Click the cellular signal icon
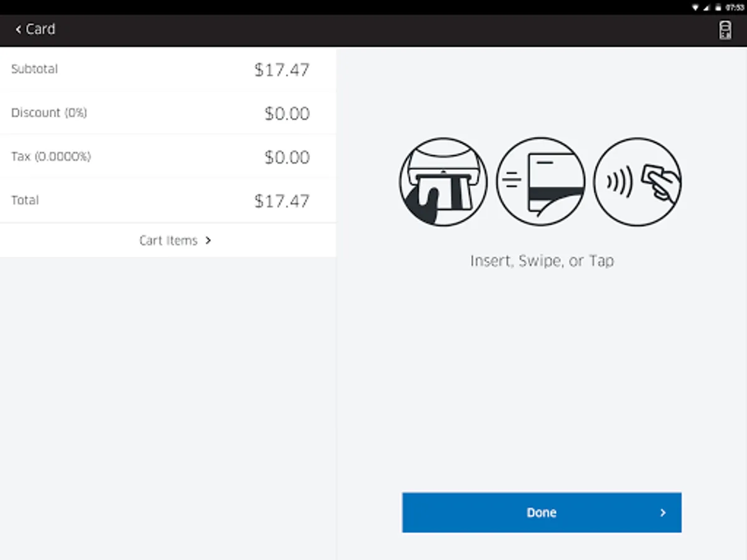 pos(707,7)
